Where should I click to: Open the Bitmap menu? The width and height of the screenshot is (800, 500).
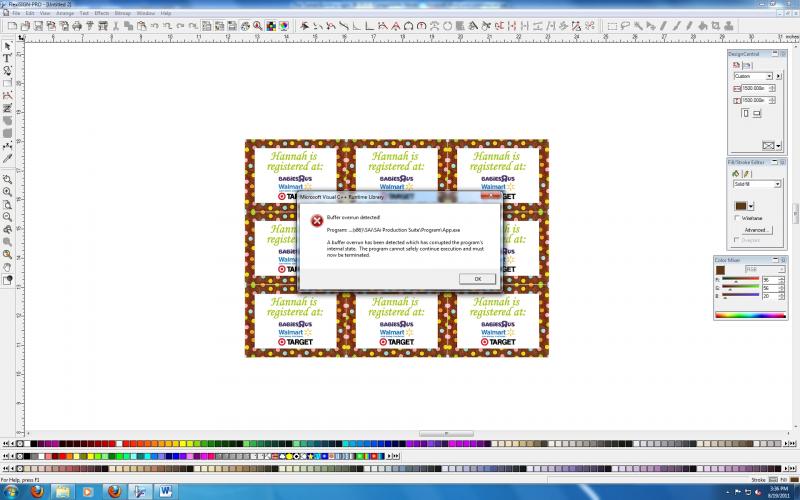(x=122, y=13)
